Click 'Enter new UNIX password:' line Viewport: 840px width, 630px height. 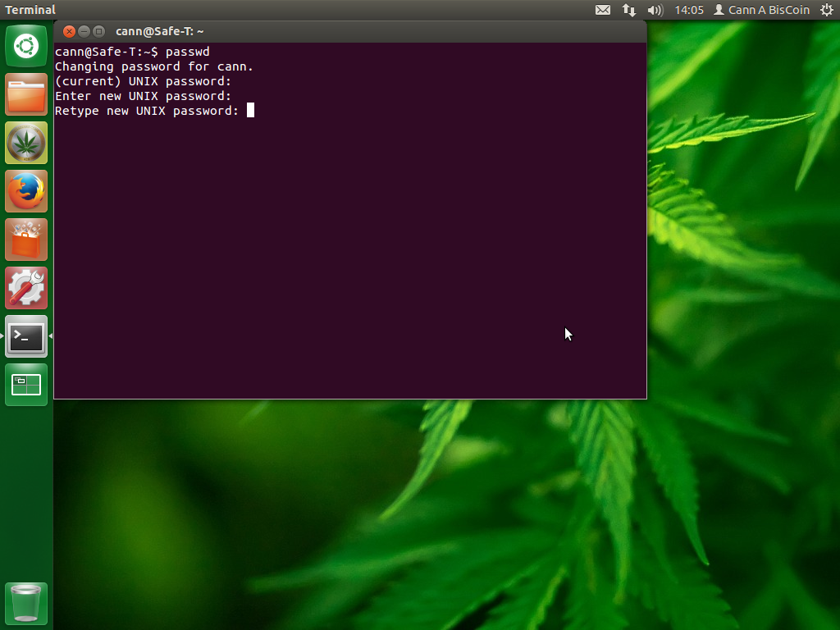coord(143,96)
